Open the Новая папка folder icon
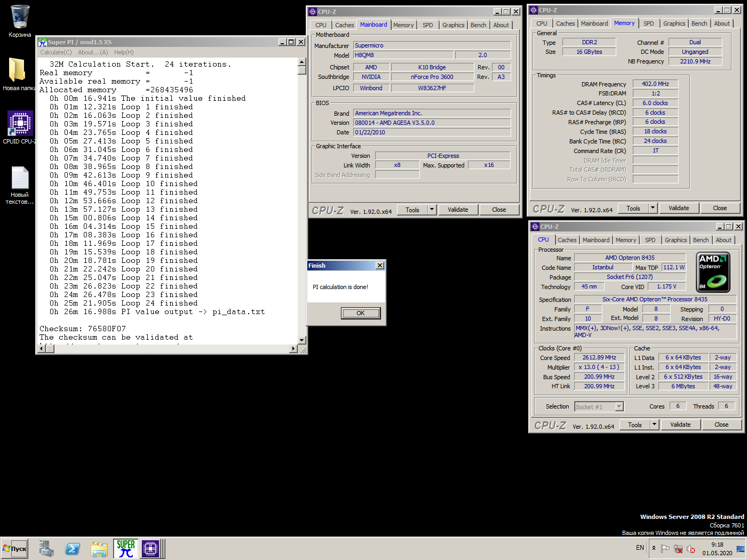The height and width of the screenshot is (560, 747). pos(18,74)
